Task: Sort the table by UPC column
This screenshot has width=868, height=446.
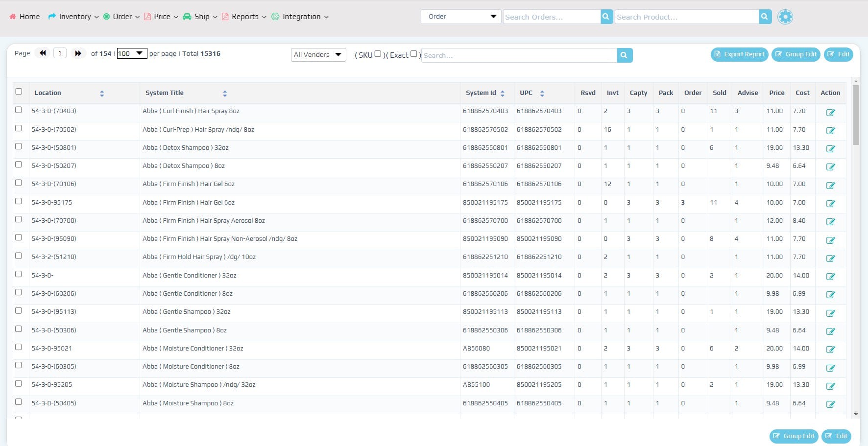Action: (542, 93)
